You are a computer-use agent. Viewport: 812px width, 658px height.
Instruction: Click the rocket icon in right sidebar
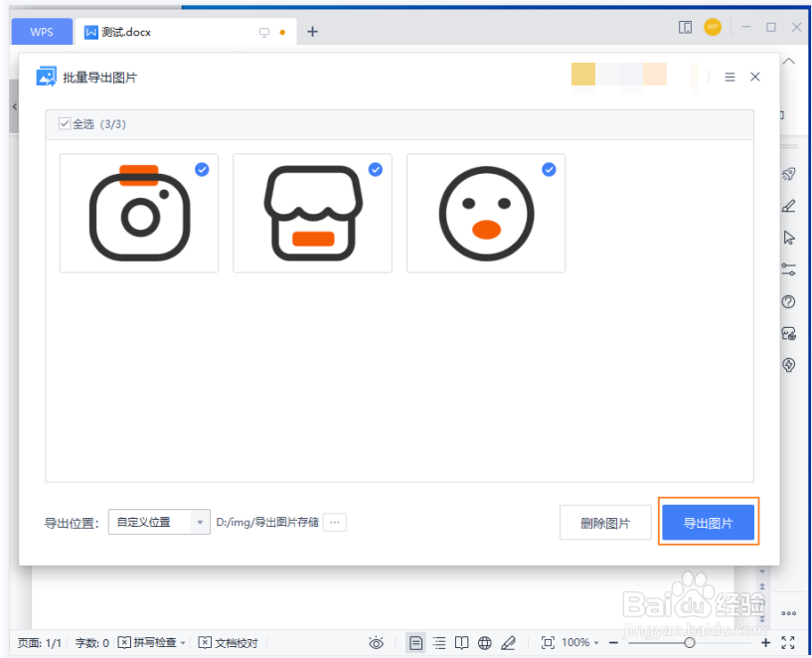coord(788,174)
